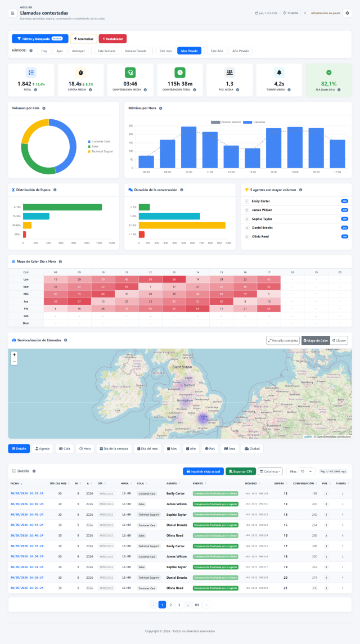Image resolution: width=360 pixels, height=644 pixels.
Task: Click the Filtros y Búsqueda button
Action: pos(40,39)
